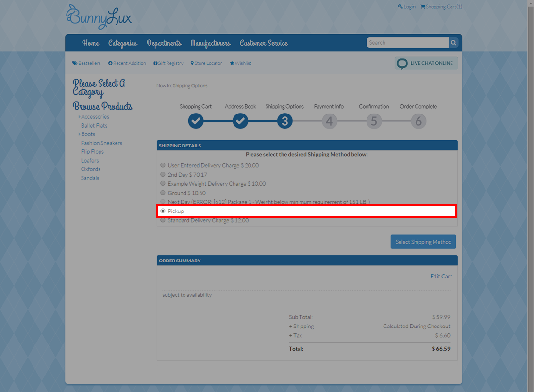Viewport: 534px width, 392px height.
Task: Open the Store Locator link
Action: coord(206,63)
